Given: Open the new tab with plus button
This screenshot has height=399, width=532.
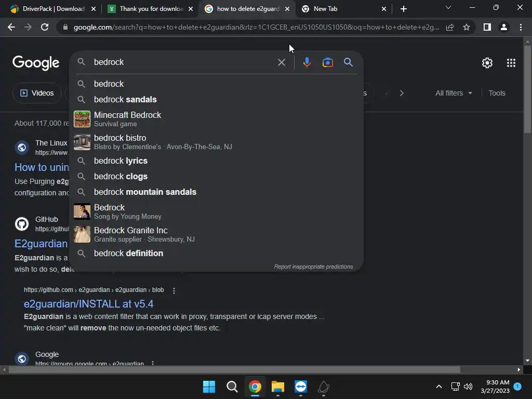Looking at the screenshot, I should point(403,9).
